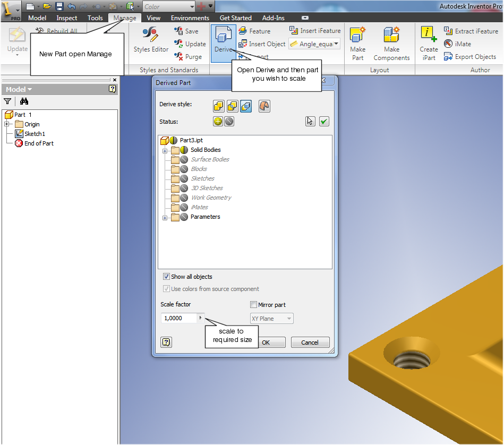The image size is (504, 445).
Task: Click the green checkmark accept selection button
Action: pyautogui.click(x=324, y=121)
